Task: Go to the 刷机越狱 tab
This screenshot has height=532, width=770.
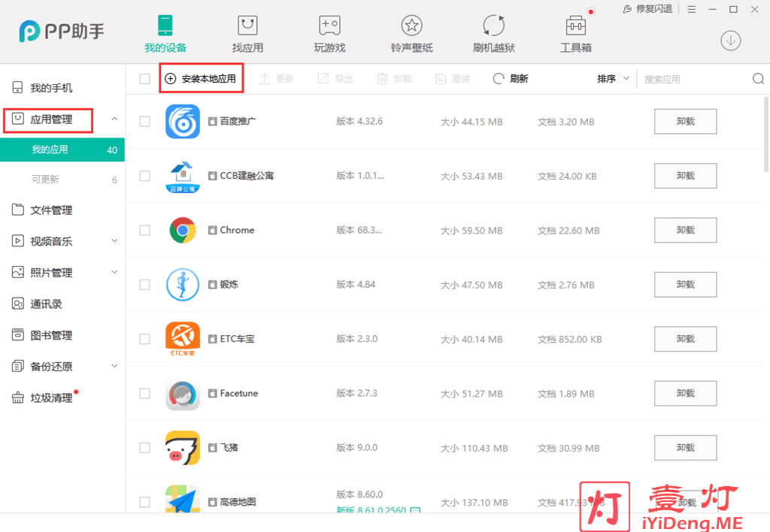Action: 493,34
